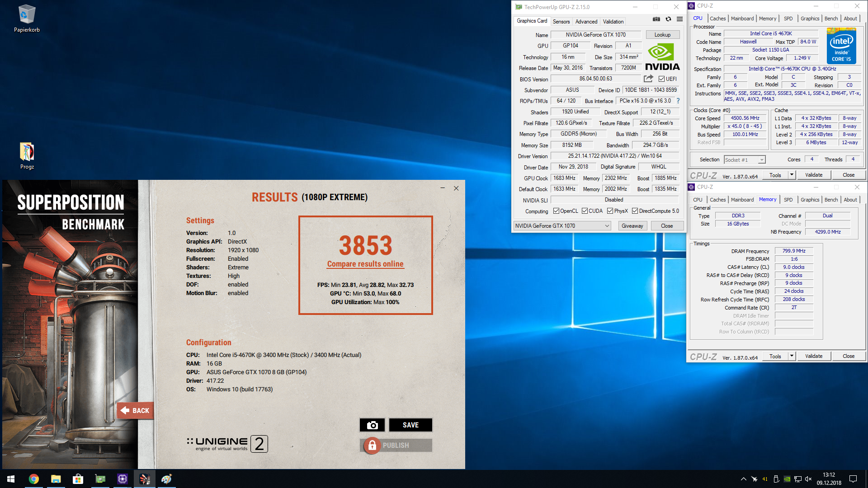The width and height of the screenshot is (868, 488).
Task: Click the benchmark score 3853
Action: point(365,245)
